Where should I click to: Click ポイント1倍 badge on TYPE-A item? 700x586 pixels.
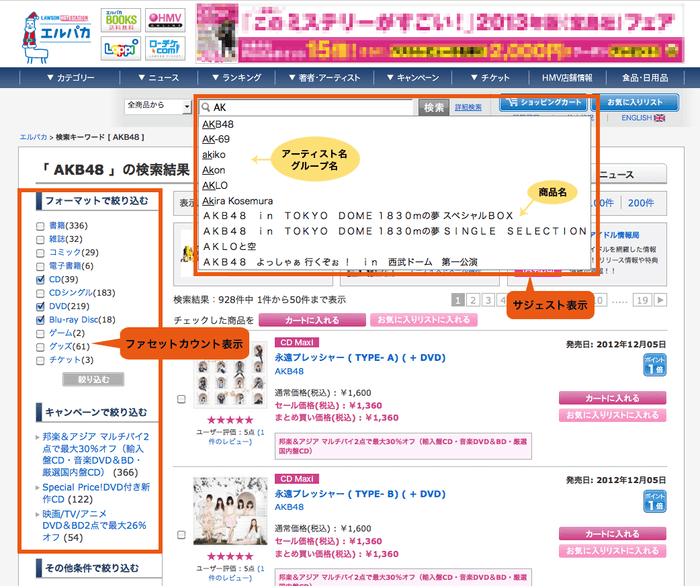point(654,365)
